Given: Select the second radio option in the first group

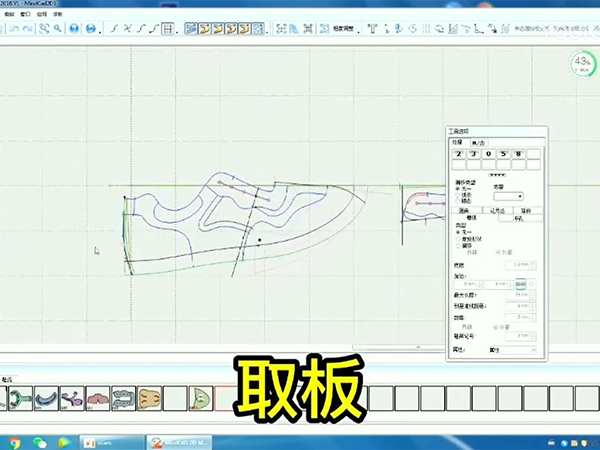Looking at the screenshot, I should pyautogui.click(x=458, y=195).
